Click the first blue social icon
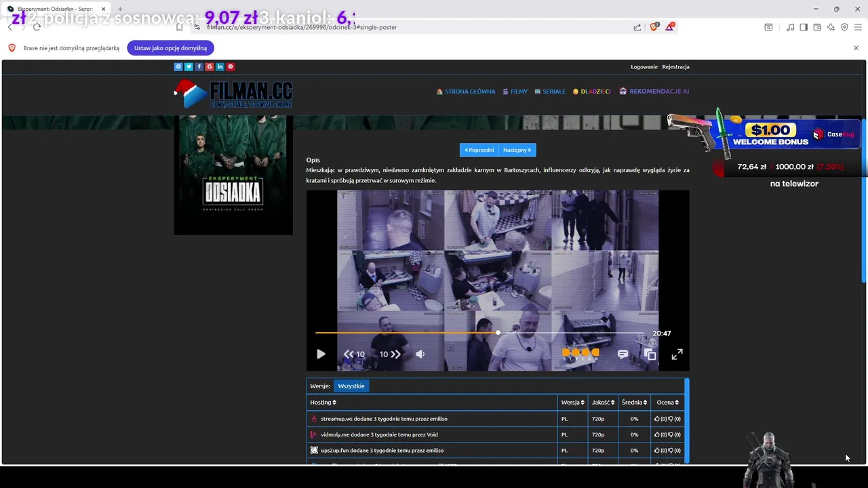 [178, 66]
